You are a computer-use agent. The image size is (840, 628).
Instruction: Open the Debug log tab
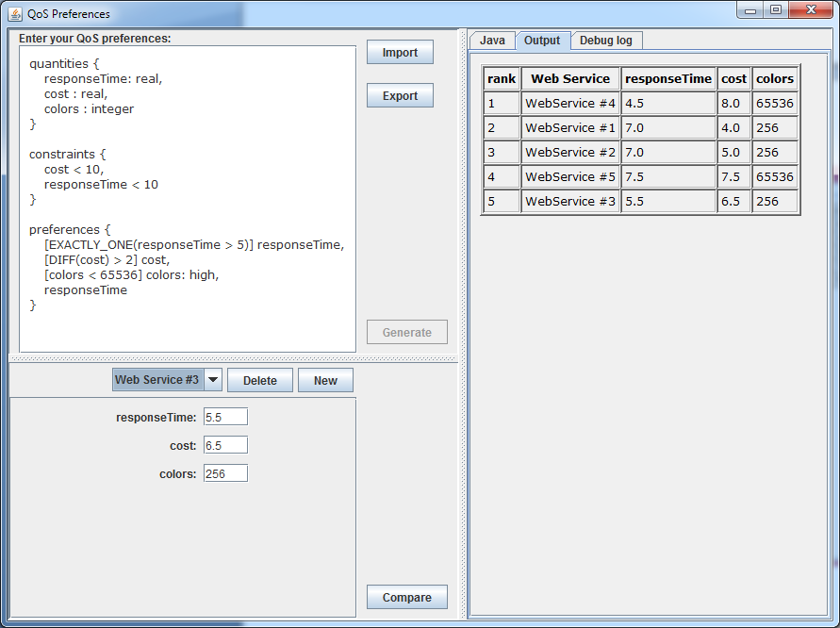coord(605,41)
